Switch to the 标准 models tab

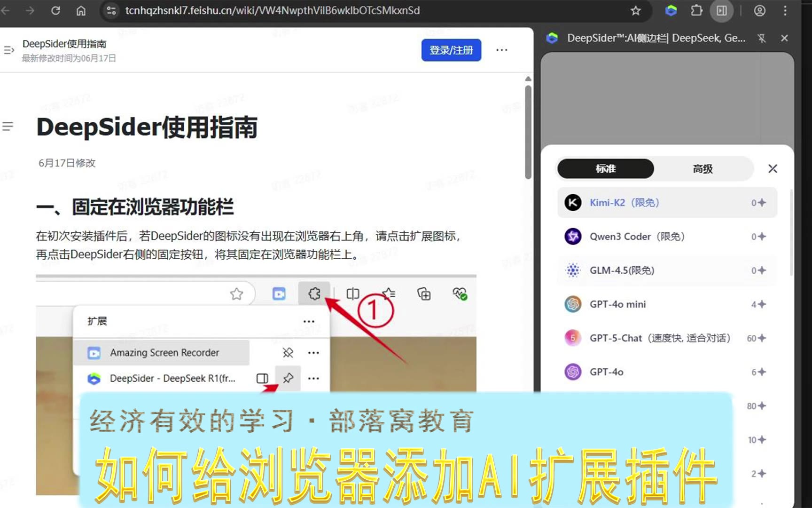pos(605,169)
